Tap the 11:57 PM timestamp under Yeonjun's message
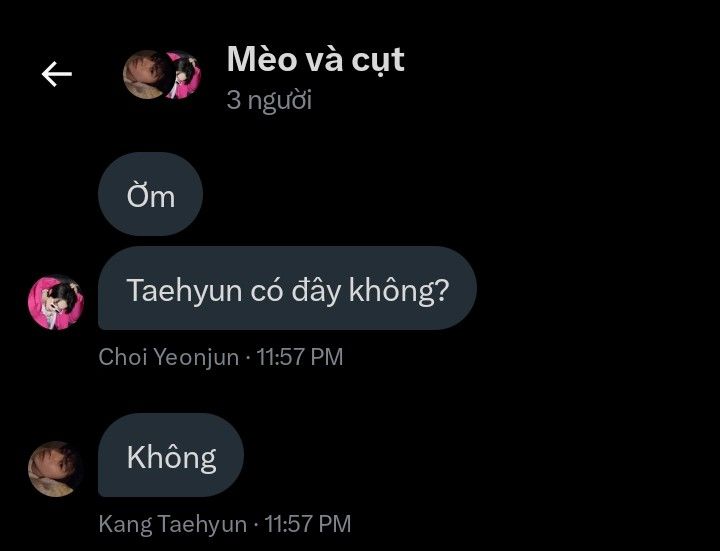The height and width of the screenshot is (551, 720). tap(299, 357)
